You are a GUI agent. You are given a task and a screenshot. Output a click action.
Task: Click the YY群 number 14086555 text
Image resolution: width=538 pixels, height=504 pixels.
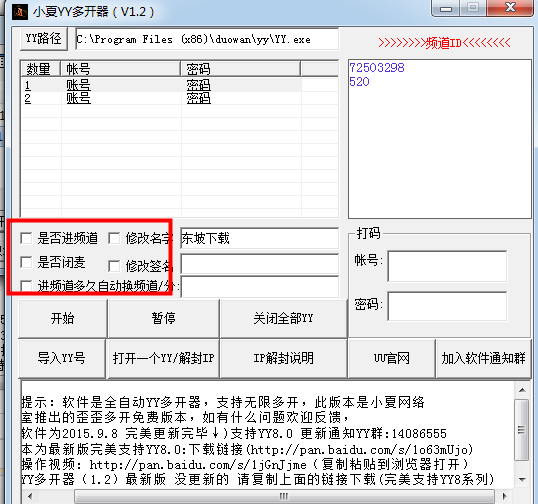[x=419, y=434]
